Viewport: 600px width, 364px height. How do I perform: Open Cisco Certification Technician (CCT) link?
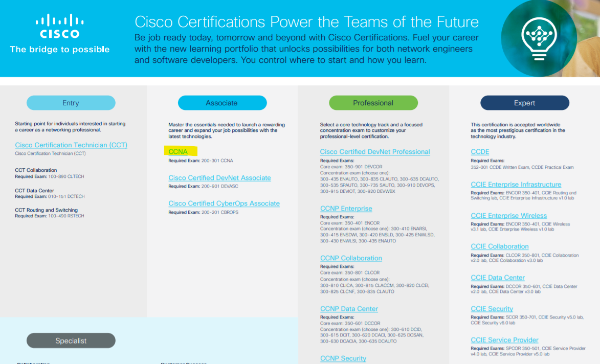pyautogui.click(x=71, y=145)
